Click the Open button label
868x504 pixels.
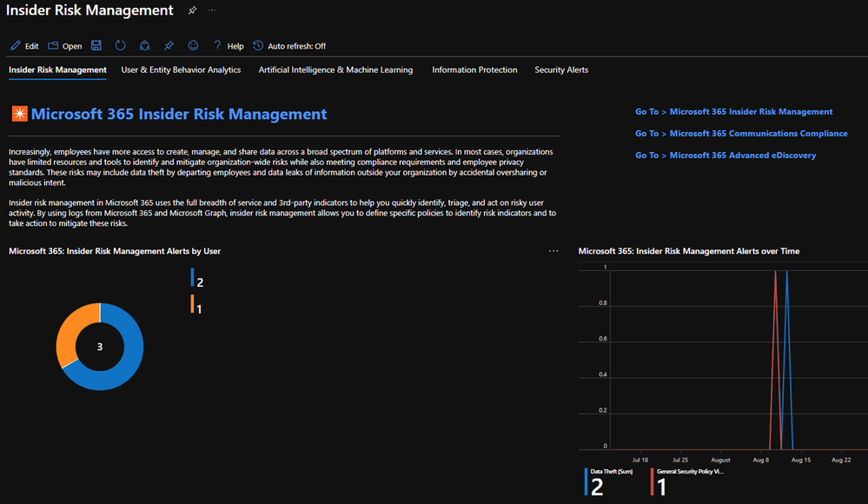[x=72, y=46]
